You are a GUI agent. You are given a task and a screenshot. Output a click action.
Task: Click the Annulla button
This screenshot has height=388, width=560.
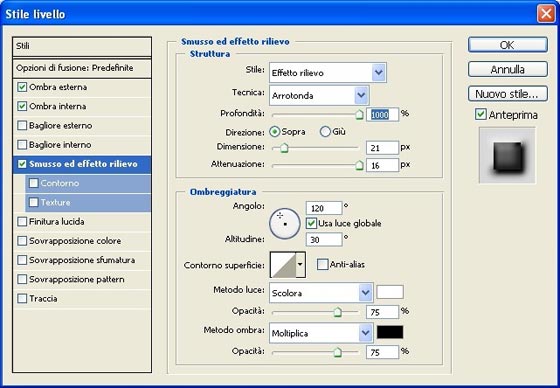click(x=508, y=69)
